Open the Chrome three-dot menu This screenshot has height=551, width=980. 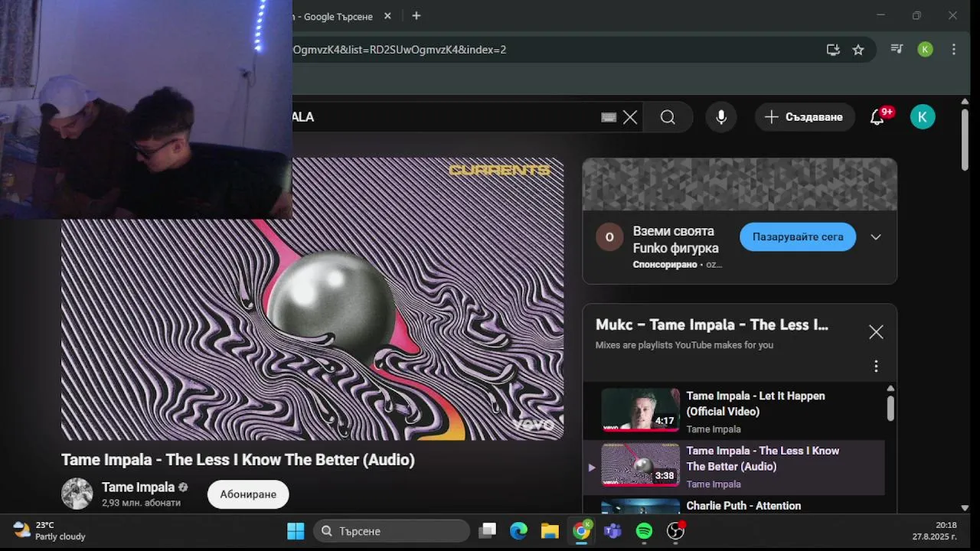(x=954, y=49)
